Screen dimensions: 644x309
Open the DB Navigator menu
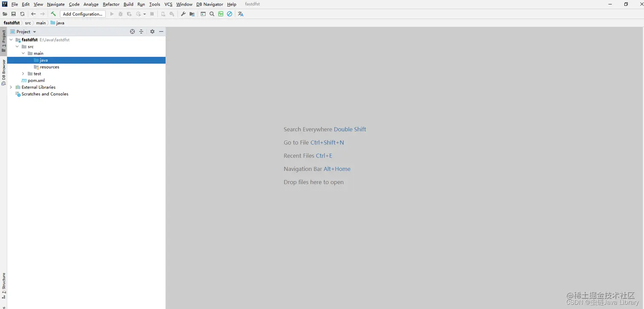(x=210, y=4)
